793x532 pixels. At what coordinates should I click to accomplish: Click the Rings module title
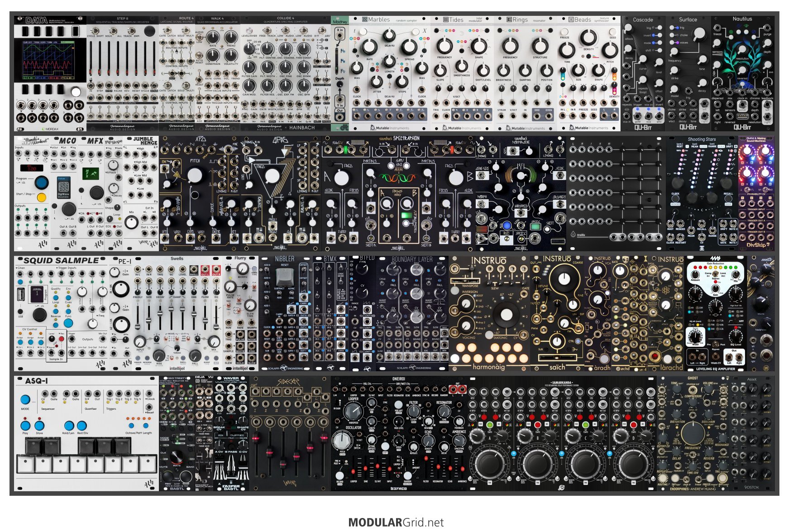pyautogui.click(x=520, y=20)
